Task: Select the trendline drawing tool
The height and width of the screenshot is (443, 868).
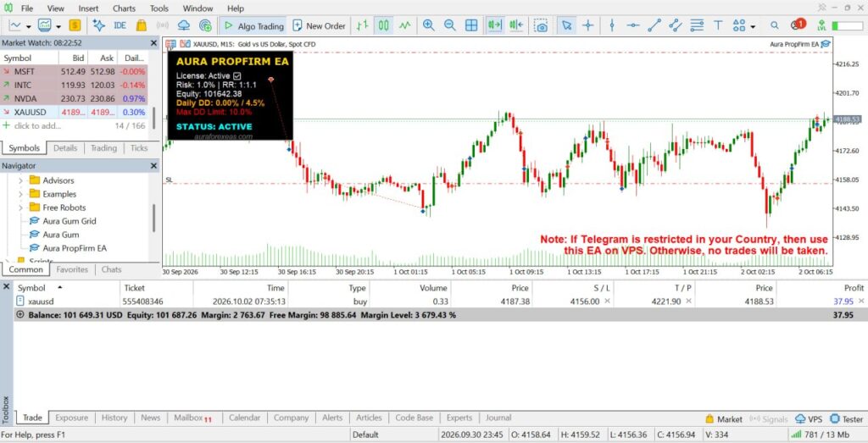Action: [654, 25]
